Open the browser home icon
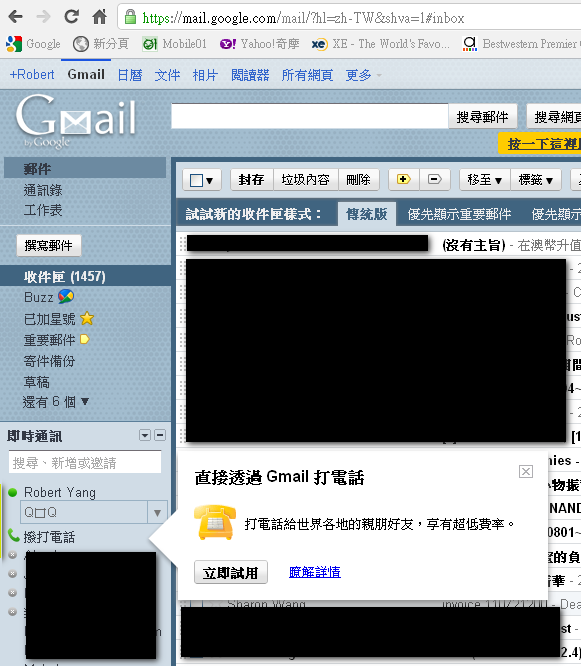Image resolution: width=581 pixels, height=666 pixels. [x=99, y=17]
